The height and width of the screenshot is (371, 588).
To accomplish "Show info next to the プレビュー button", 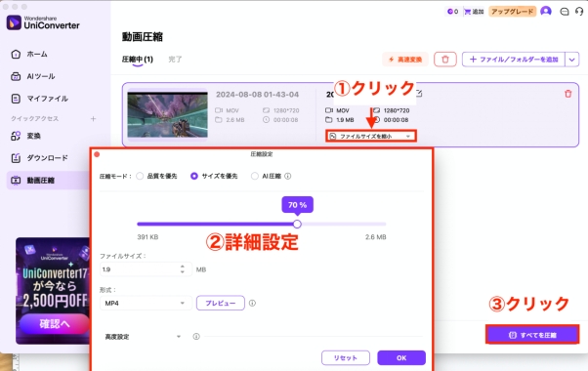I will click(252, 303).
